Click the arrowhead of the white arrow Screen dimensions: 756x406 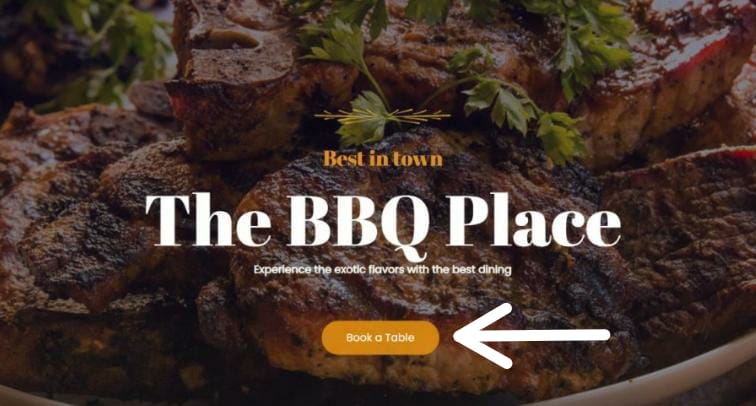(482, 336)
